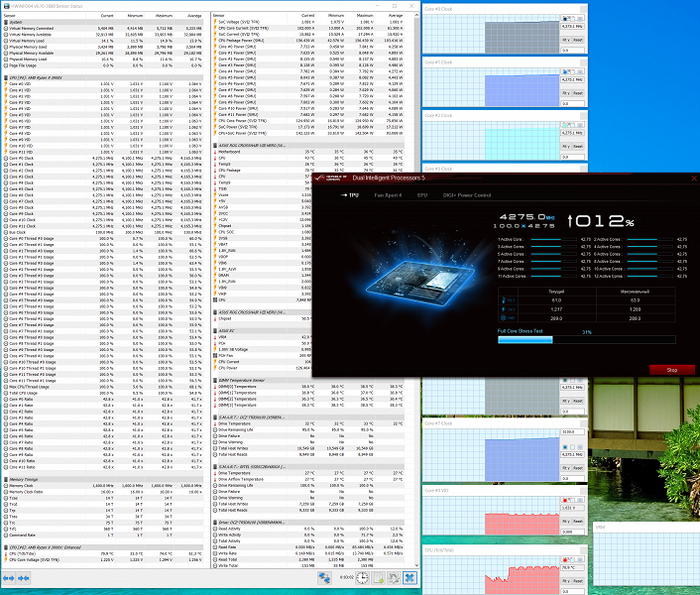Click the ROG logo in Dual Intelligent Processors
The image size is (700, 595).
331,178
